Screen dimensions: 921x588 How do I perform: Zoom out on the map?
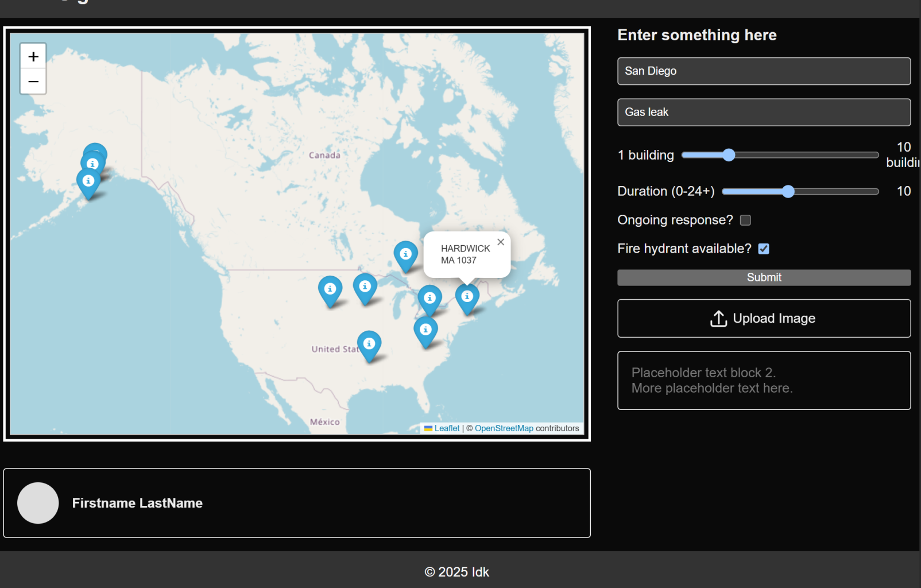click(x=33, y=82)
